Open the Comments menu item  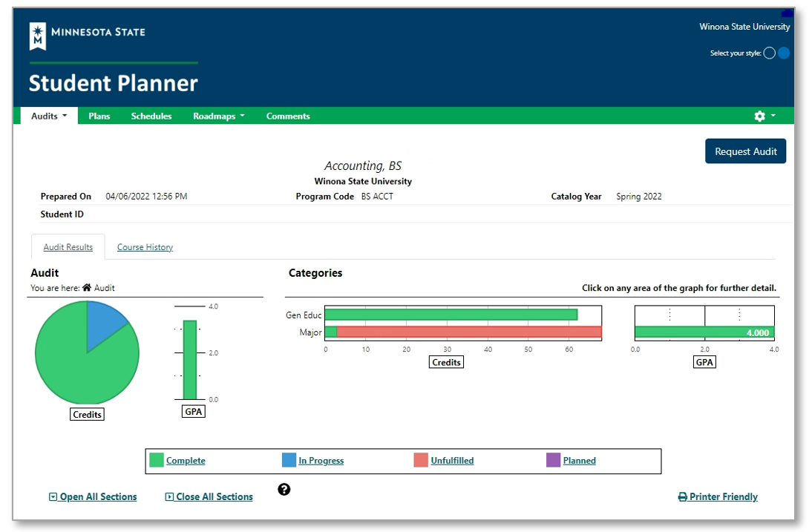[x=288, y=116]
